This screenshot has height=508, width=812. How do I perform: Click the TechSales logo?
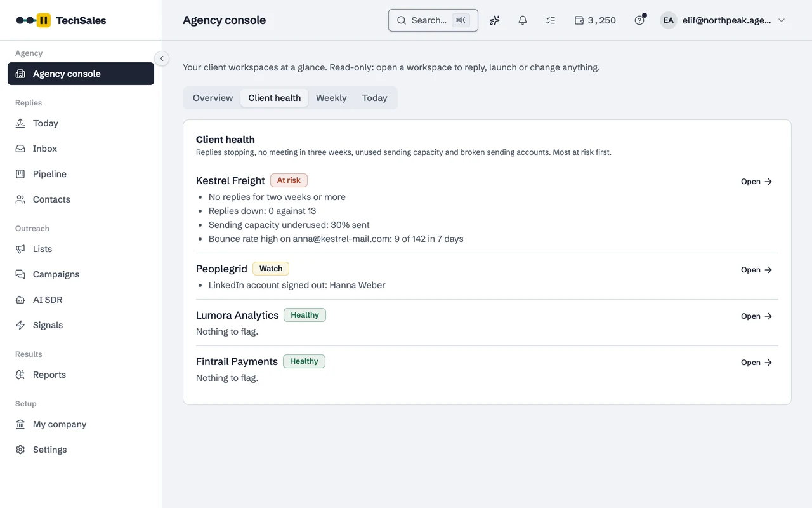(61, 20)
